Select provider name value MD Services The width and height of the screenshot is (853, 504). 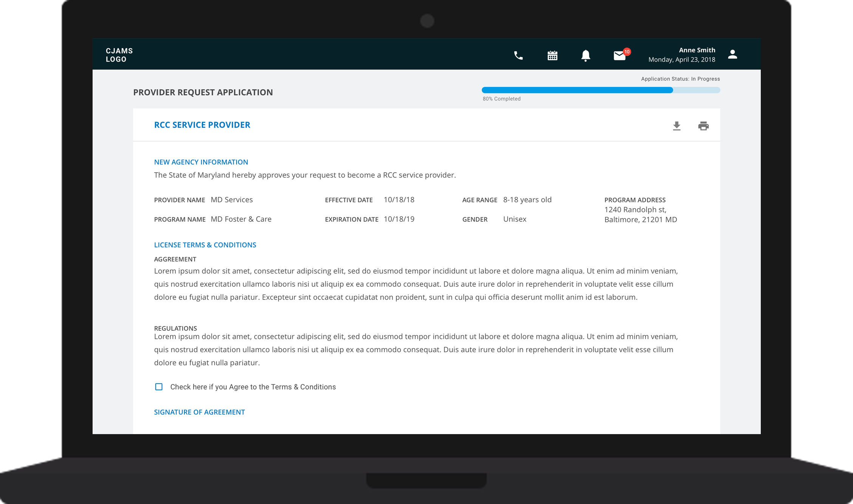click(232, 199)
